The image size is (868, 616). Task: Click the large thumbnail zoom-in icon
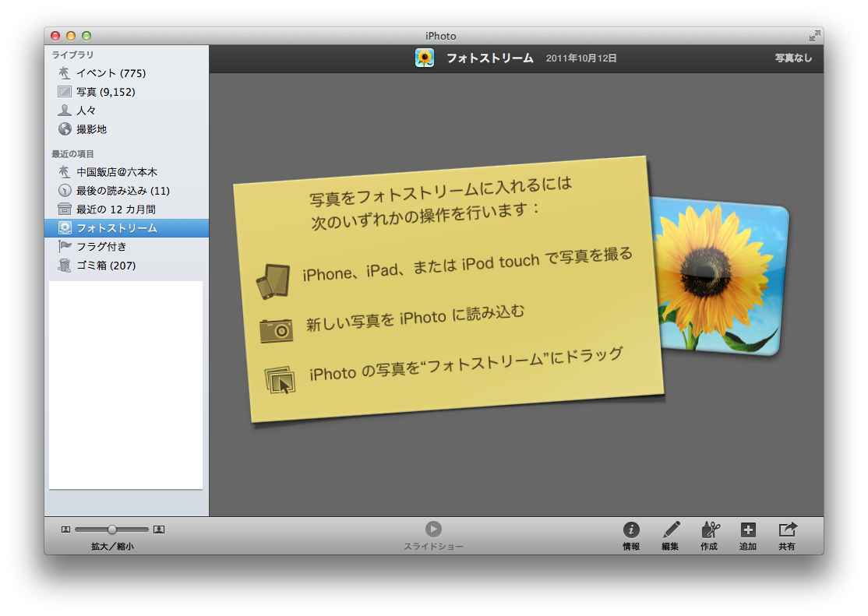point(159,530)
